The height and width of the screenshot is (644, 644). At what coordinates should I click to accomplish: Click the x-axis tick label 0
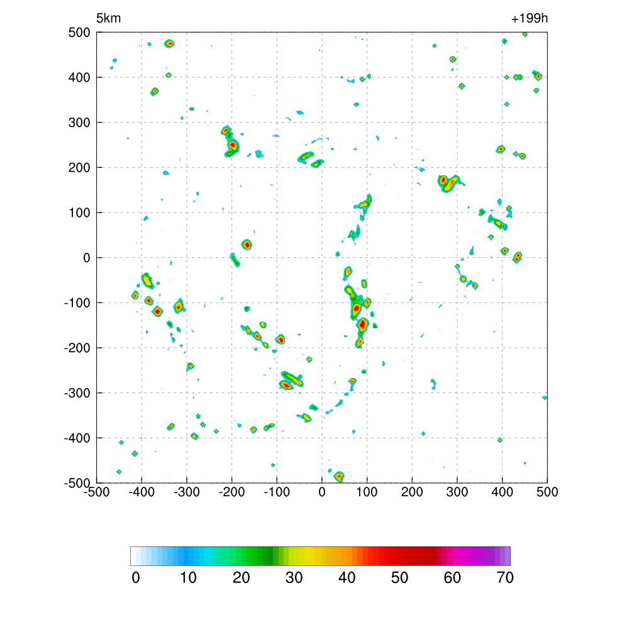322,492
